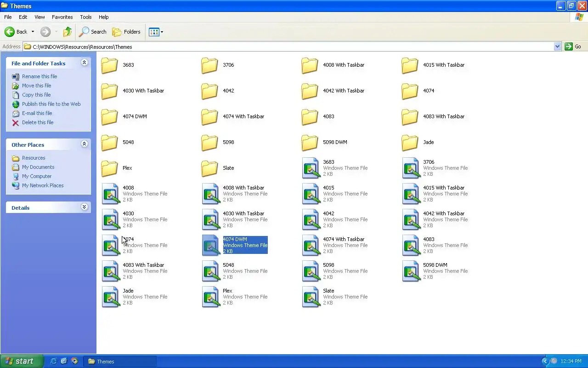Open the Search toolbar button
The image size is (588, 368).
(93, 32)
